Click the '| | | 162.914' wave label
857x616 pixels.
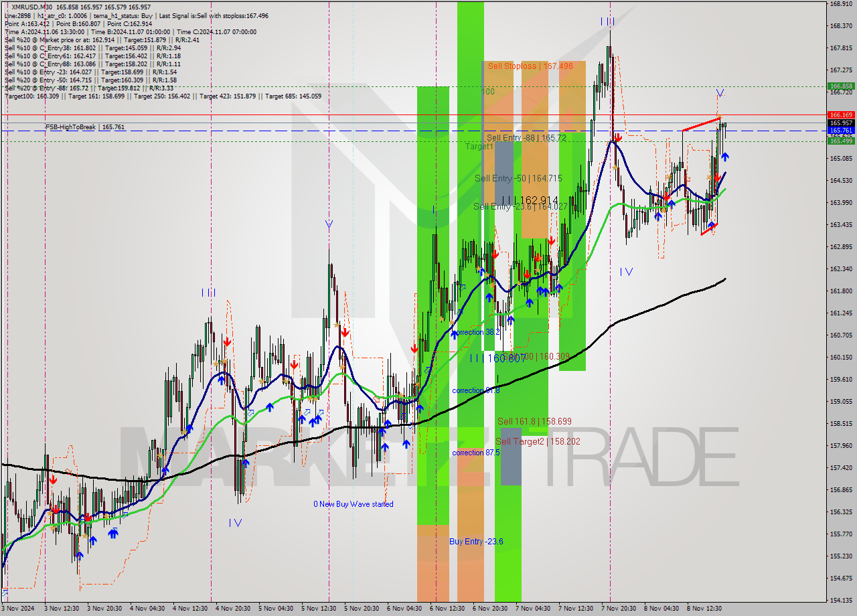(x=529, y=200)
